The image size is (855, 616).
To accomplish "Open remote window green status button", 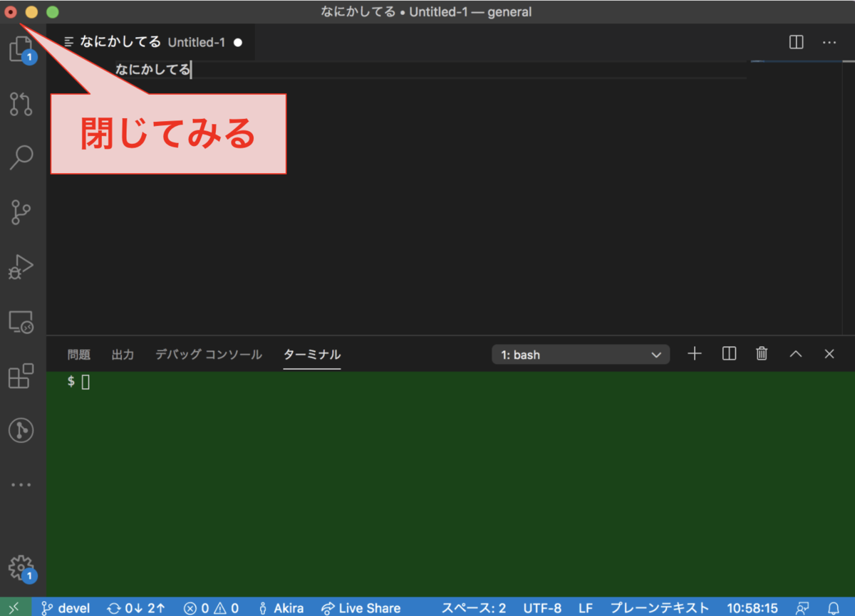I will click(15, 607).
